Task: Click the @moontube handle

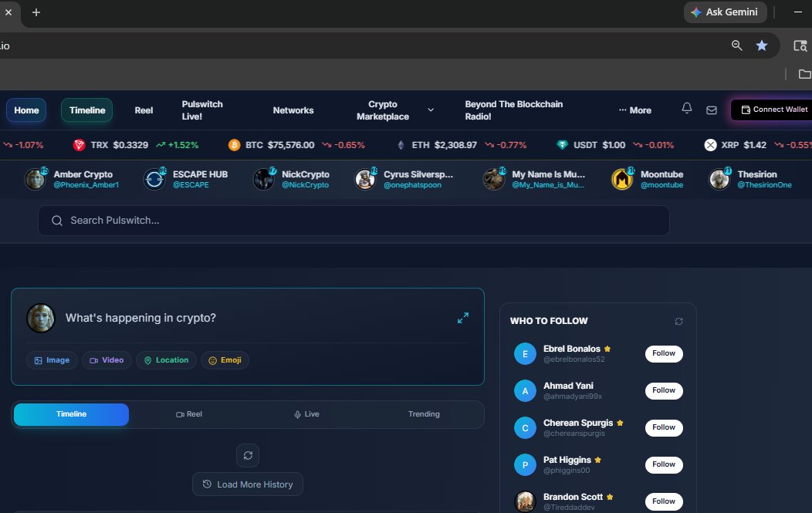Action: click(661, 185)
